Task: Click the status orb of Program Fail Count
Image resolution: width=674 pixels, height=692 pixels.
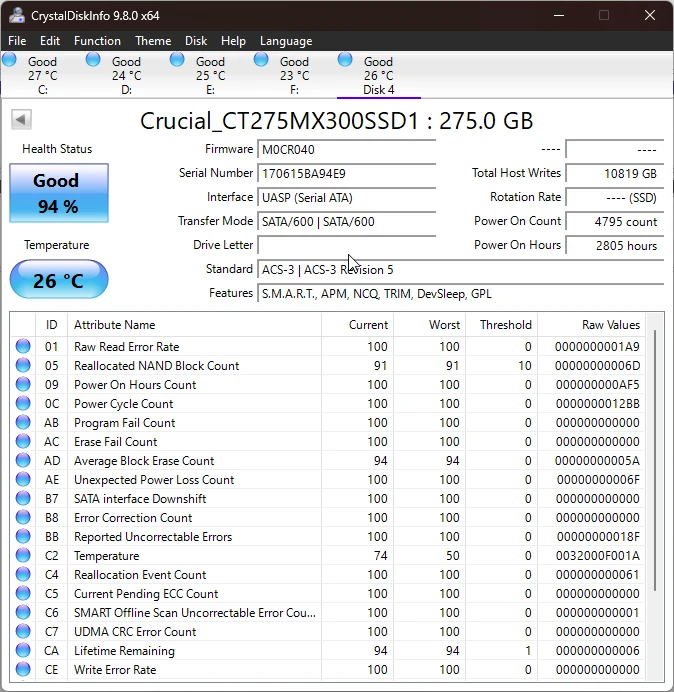Action: click(x=23, y=422)
